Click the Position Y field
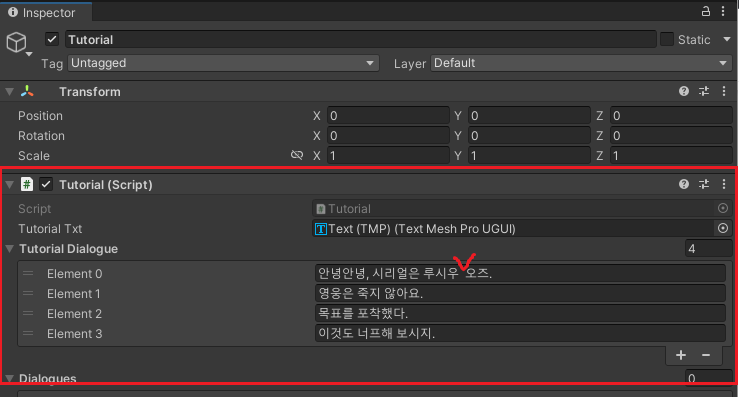 click(529, 116)
